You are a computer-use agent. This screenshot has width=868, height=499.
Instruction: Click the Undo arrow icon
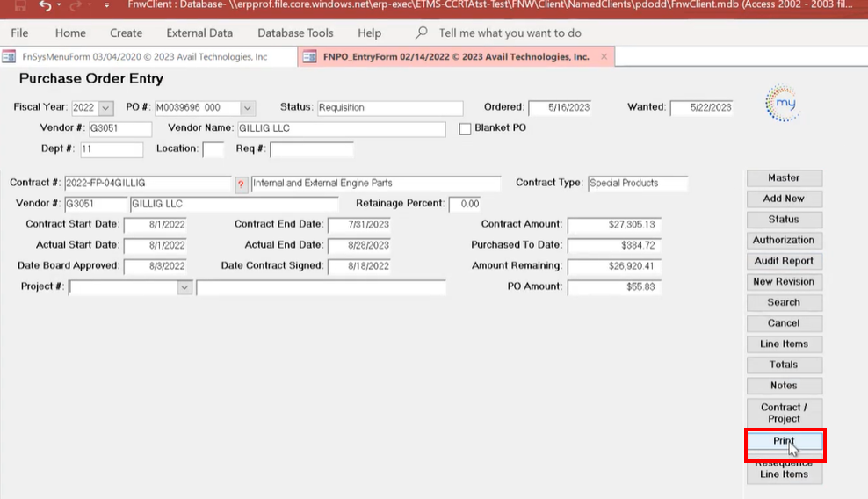pyautogui.click(x=46, y=6)
